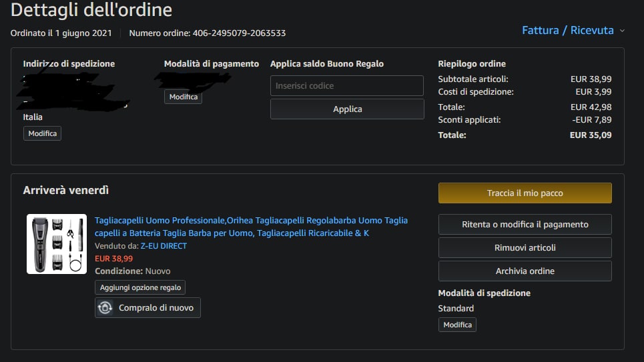This screenshot has width=644, height=362.
Task: Expand the Fattura / Ricevuta chevron arrow
Action: (622, 31)
